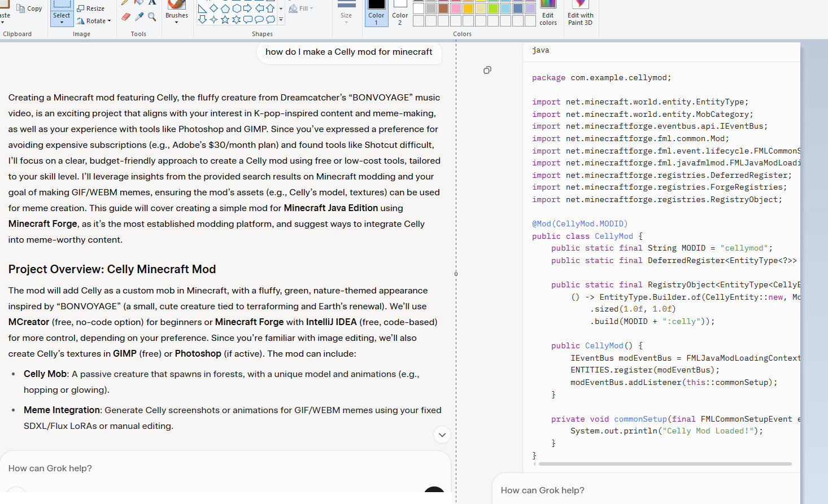Image resolution: width=828 pixels, height=504 pixels.
Task: Select the Eraser tool
Action: point(126,17)
